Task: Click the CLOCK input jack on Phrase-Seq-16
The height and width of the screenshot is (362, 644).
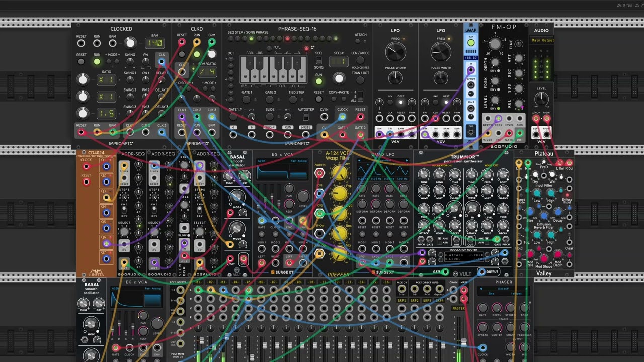Action: pyautogui.click(x=342, y=117)
